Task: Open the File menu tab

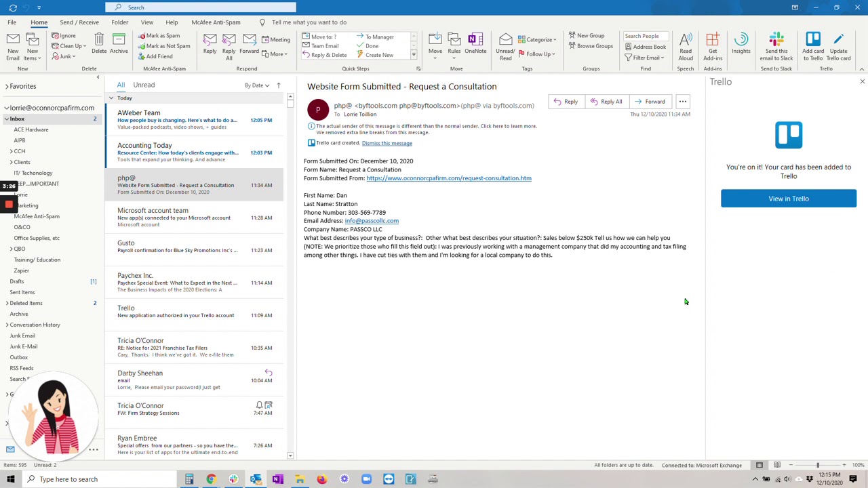Action: [12, 22]
